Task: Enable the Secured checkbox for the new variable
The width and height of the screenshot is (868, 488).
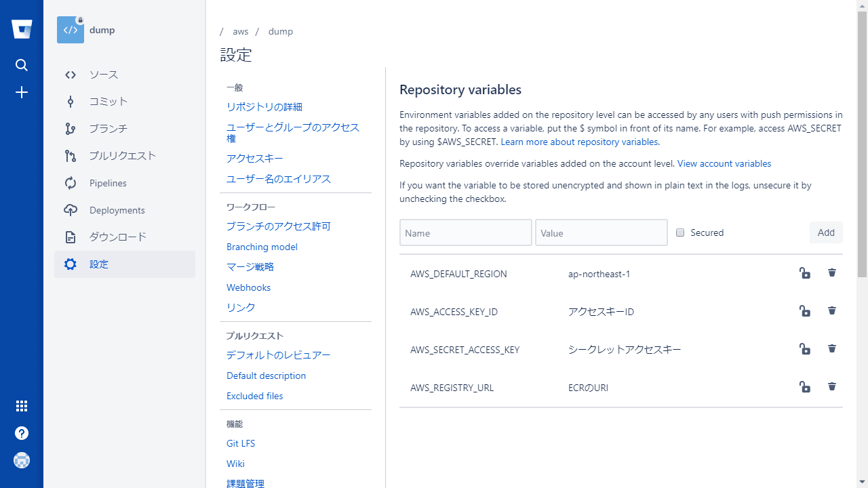Action: (680, 232)
